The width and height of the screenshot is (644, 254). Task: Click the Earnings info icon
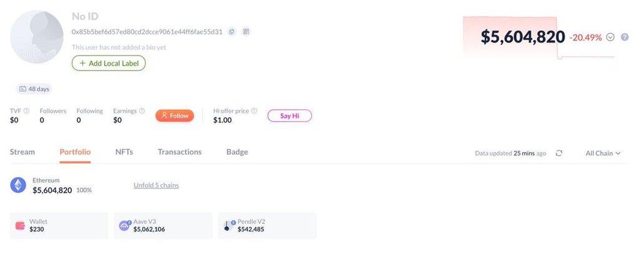(x=142, y=111)
